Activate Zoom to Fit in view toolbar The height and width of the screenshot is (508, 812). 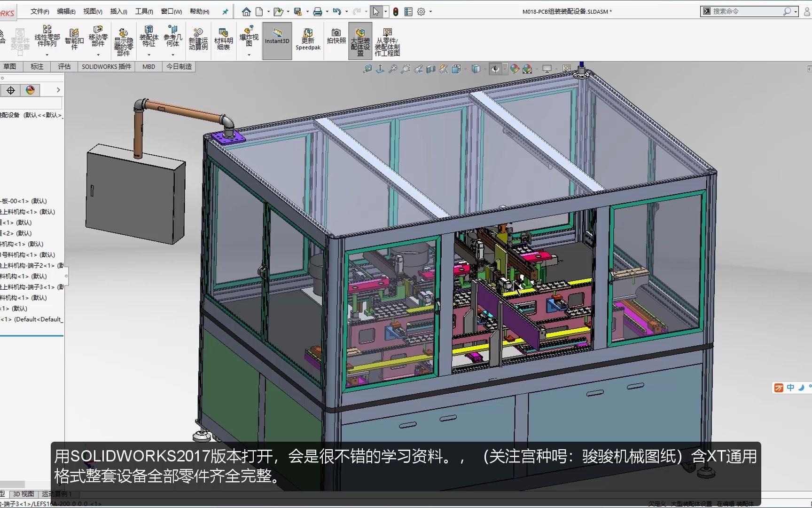click(x=393, y=69)
